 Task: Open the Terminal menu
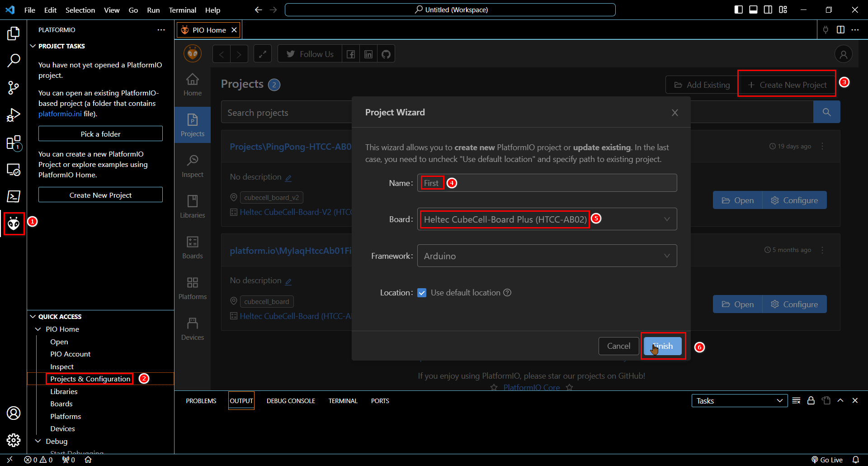pos(182,10)
